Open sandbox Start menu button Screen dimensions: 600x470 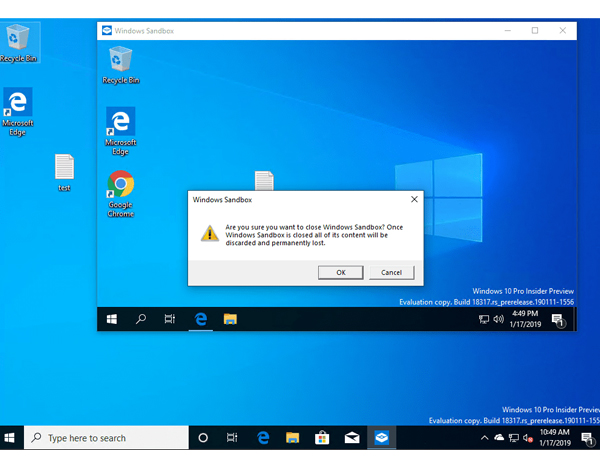tap(112, 319)
